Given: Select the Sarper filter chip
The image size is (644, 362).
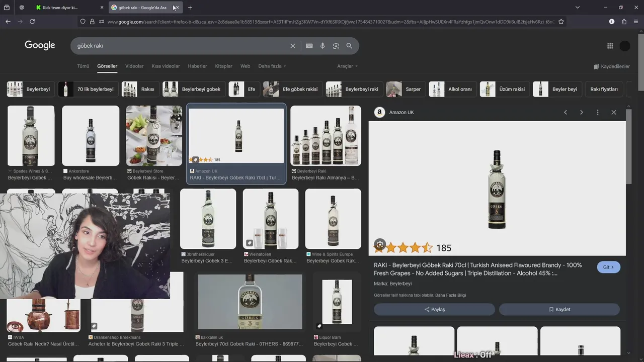Looking at the screenshot, I should pyautogui.click(x=406, y=89).
